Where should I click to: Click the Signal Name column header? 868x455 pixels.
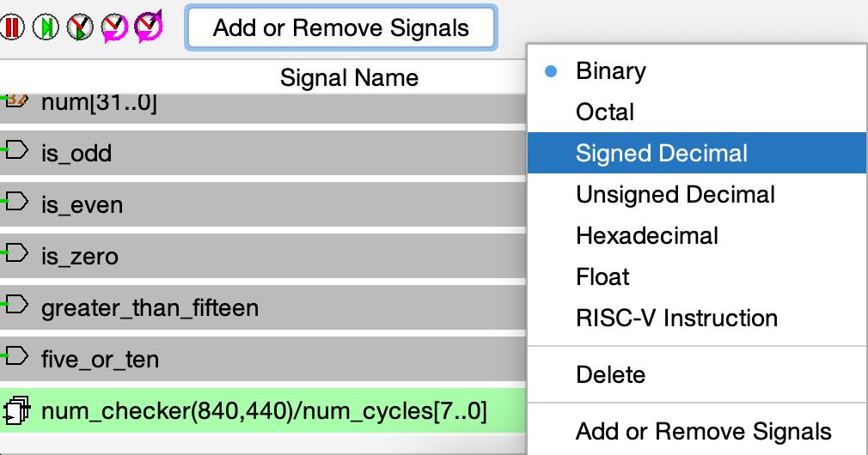point(349,78)
